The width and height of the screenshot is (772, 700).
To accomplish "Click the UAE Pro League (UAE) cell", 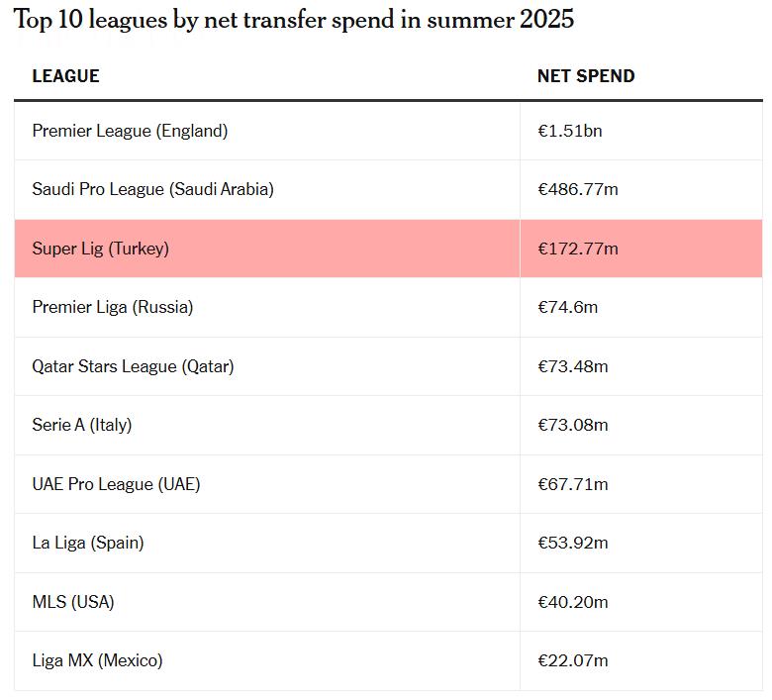I will 116,484.
